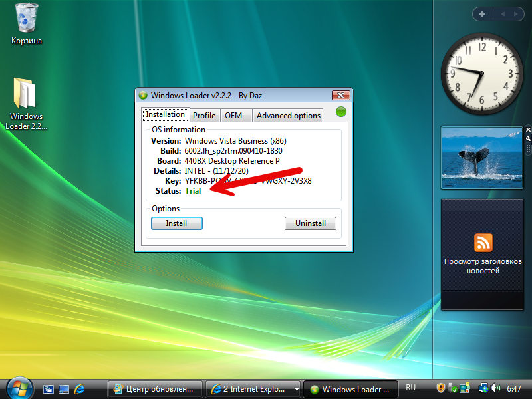The width and height of the screenshot is (532, 399).
Task: Click the RSS feed icon in sidebar gadget
Action: coord(483,243)
